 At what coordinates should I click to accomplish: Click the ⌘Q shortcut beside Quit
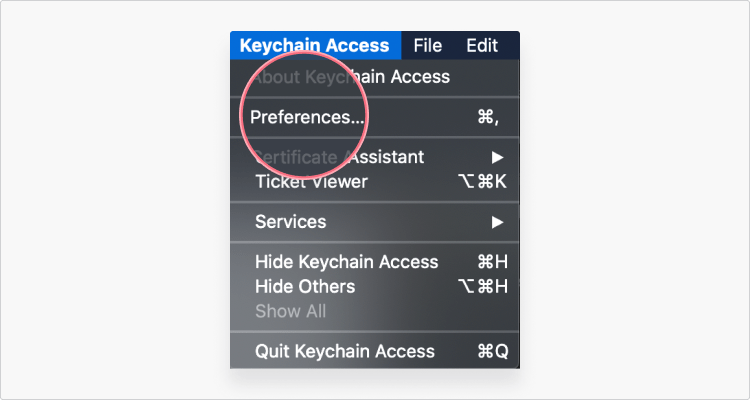click(x=493, y=352)
